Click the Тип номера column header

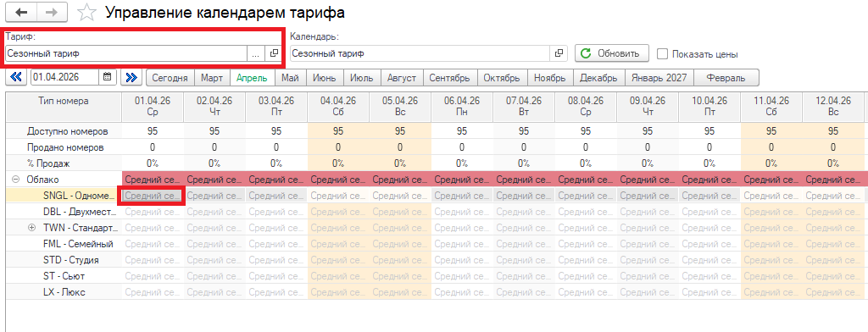coord(64,107)
